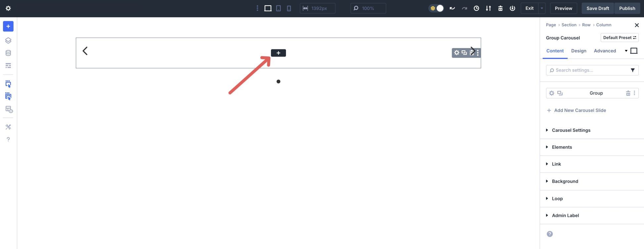Click the trash icon in top toolbar
Image resolution: width=644 pixels, height=249 pixels.
point(500,8)
